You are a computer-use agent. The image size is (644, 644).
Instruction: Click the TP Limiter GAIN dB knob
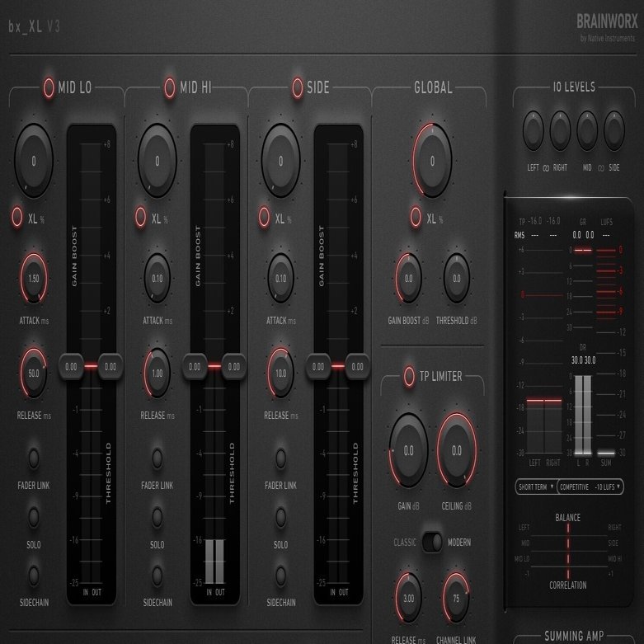409,450
